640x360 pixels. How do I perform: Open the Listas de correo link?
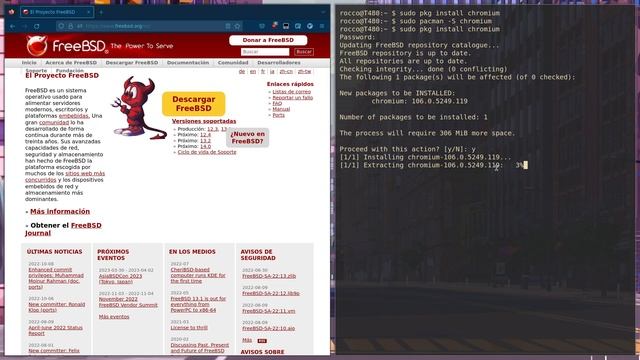[x=291, y=92]
